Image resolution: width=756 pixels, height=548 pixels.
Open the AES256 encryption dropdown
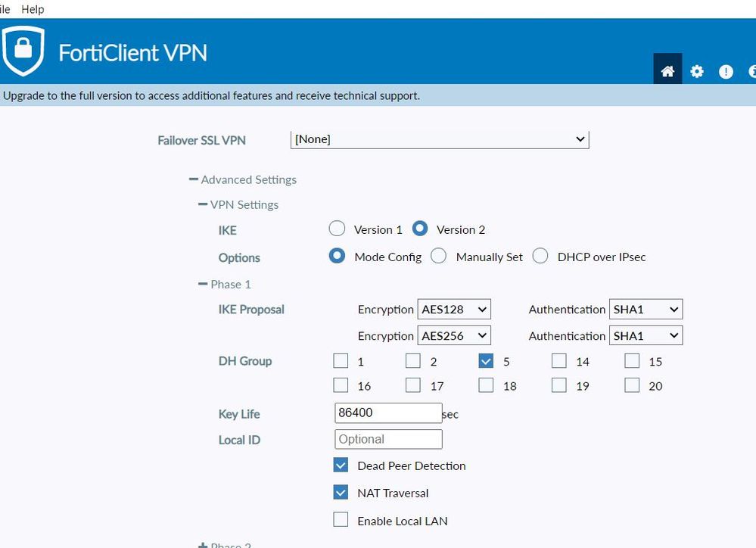(454, 335)
